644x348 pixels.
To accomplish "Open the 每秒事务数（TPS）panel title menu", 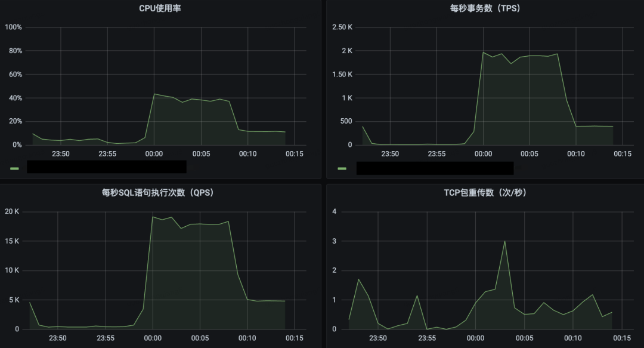I will coord(485,8).
